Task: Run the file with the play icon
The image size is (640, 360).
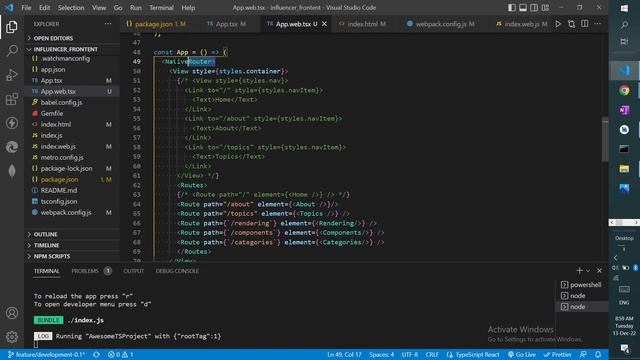Action: [558, 24]
